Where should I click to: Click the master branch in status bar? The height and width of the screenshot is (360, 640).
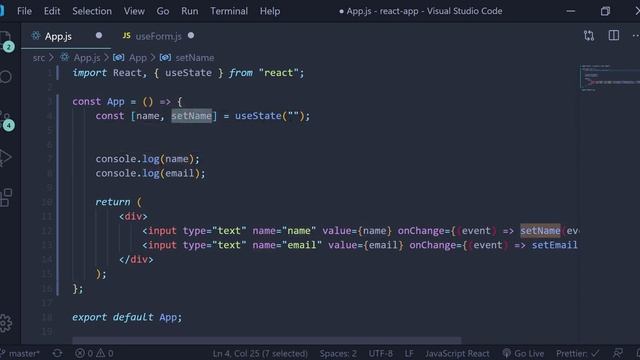coord(20,353)
